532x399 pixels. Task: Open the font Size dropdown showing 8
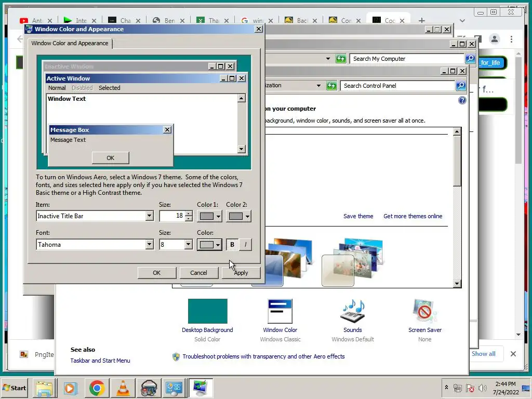[188, 244]
